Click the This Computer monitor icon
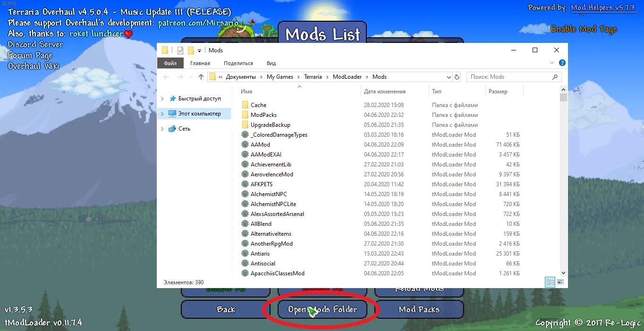The width and height of the screenshot is (644, 331). point(172,114)
